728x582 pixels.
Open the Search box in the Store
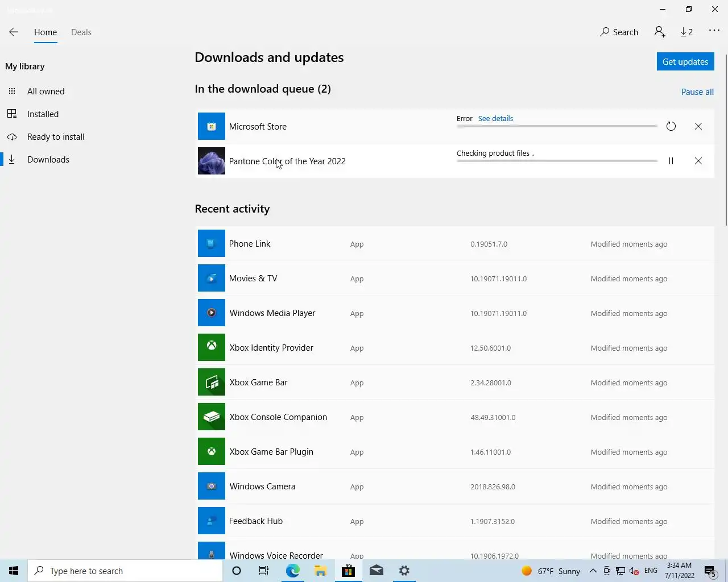click(619, 32)
